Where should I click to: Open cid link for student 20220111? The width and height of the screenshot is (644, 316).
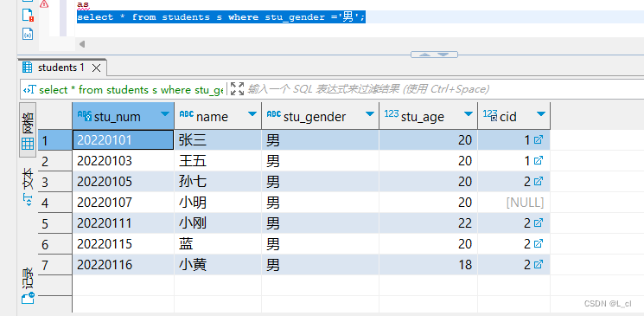(x=538, y=223)
